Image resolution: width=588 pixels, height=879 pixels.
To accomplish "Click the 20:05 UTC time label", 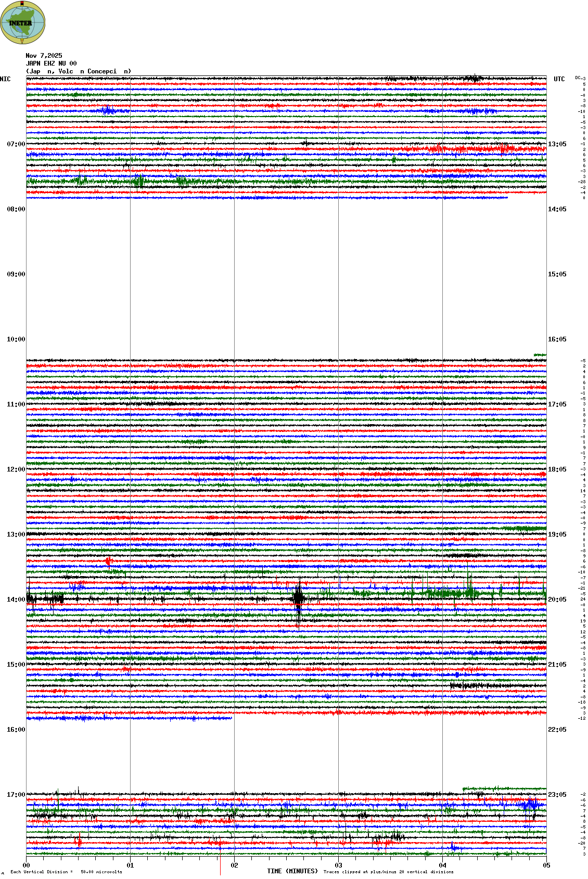I will click(x=557, y=600).
